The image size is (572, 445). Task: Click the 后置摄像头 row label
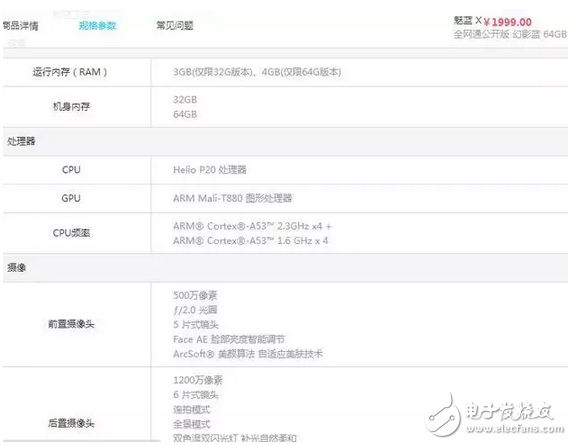(71, 423)
